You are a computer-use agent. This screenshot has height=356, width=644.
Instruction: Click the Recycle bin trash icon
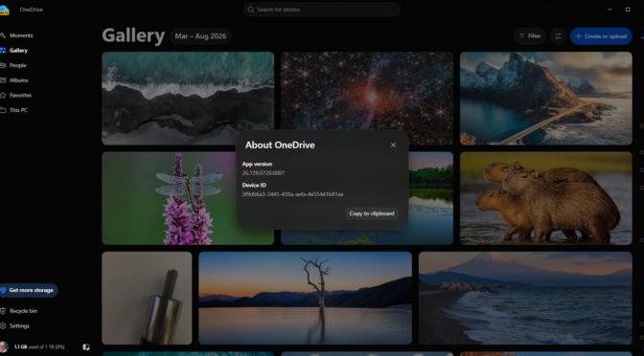[3, 311]
